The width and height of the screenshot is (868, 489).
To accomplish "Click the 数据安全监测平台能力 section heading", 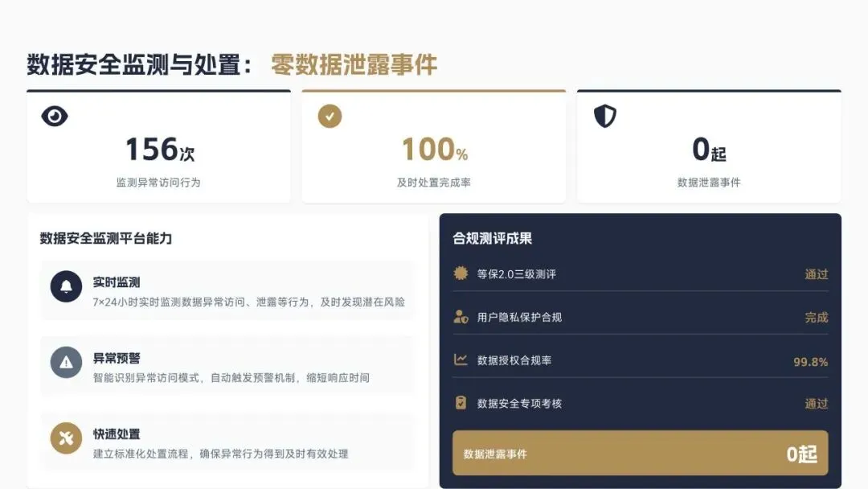I will (x=106, y=238).
